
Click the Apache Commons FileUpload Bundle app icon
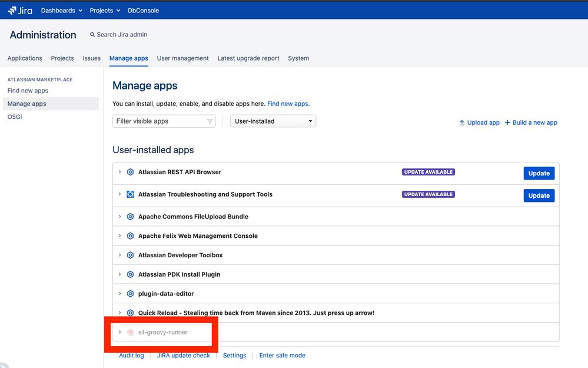coord(130,217)
